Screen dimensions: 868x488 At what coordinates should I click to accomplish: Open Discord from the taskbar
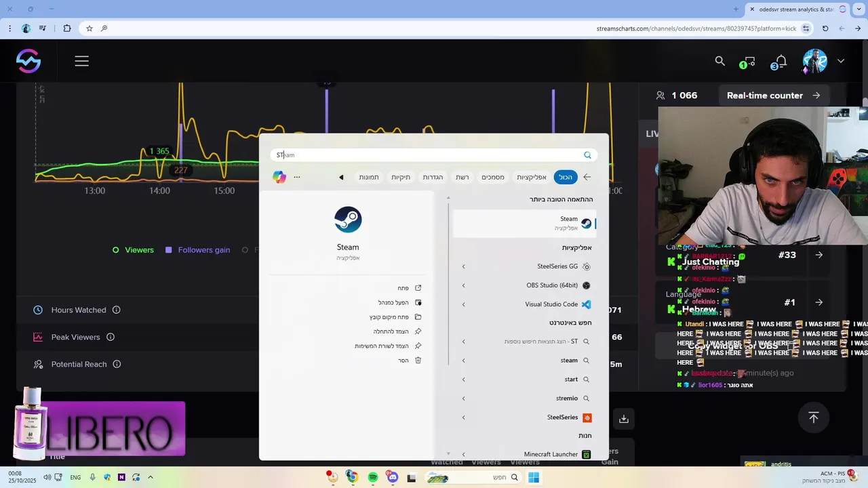(x=392, y=477)
